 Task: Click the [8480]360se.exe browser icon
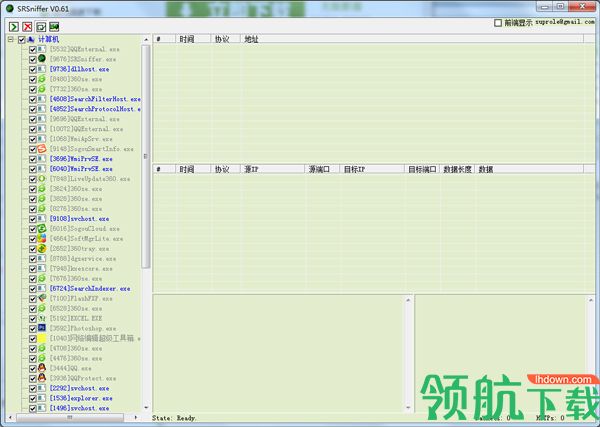point(42,79)
